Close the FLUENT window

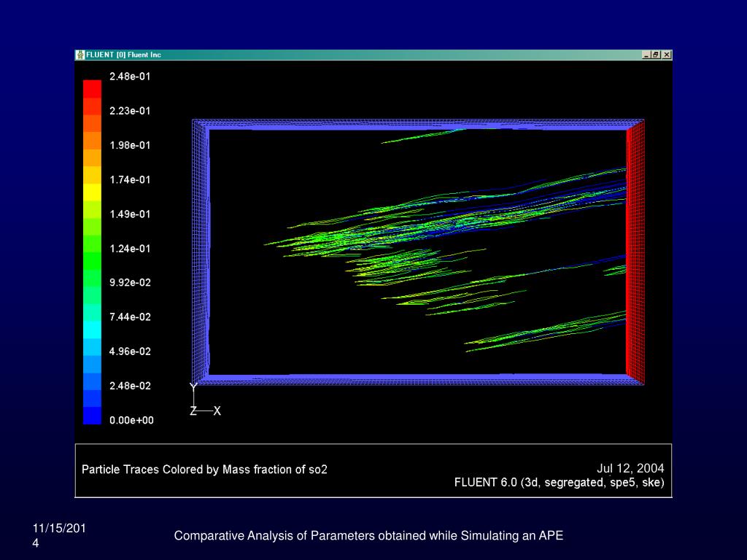[667, 55]
